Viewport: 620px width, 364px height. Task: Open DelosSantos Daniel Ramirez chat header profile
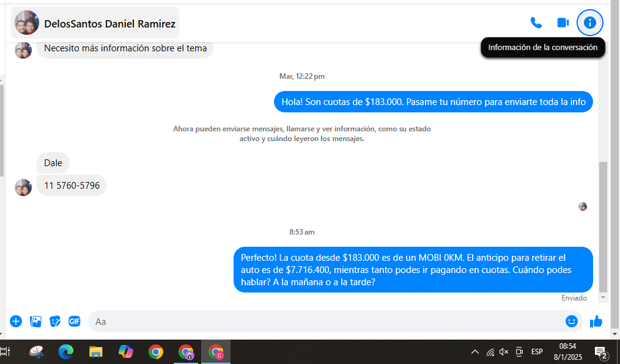pos(95,23)
